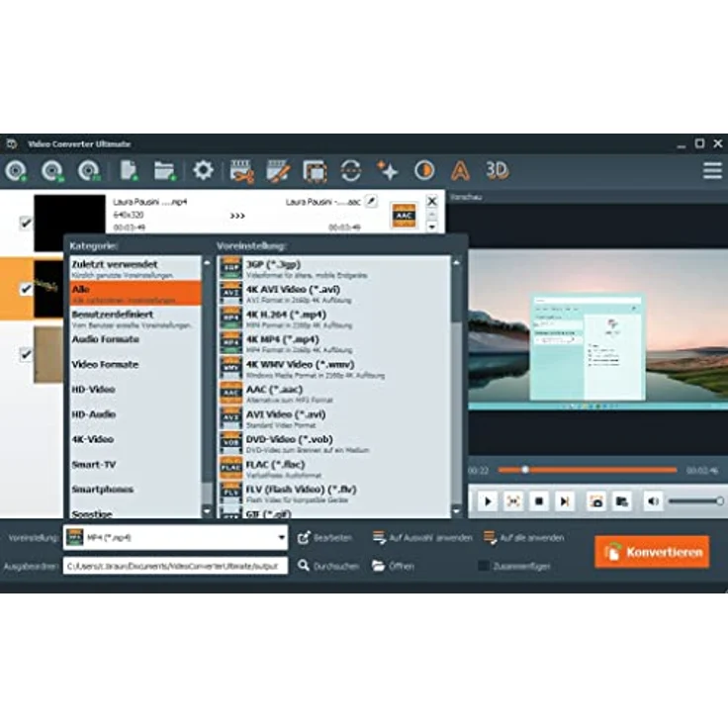Click the third disc load icon in toolbar

pos(89,170)
